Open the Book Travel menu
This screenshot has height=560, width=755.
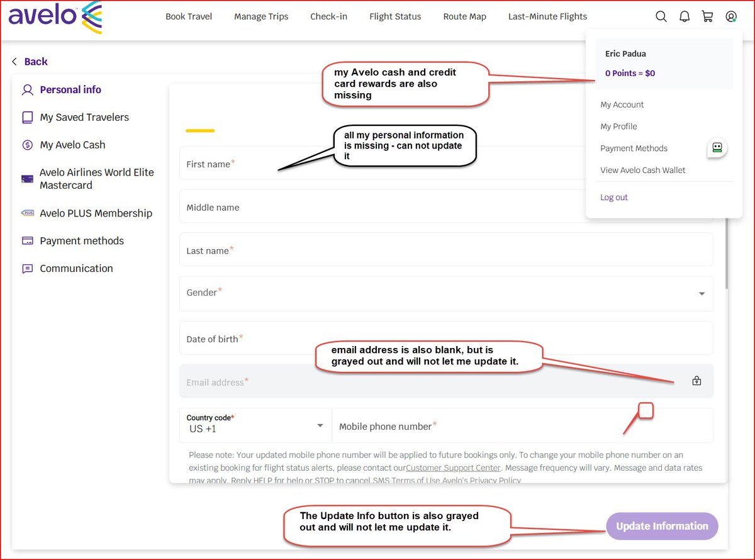point(189,17)
